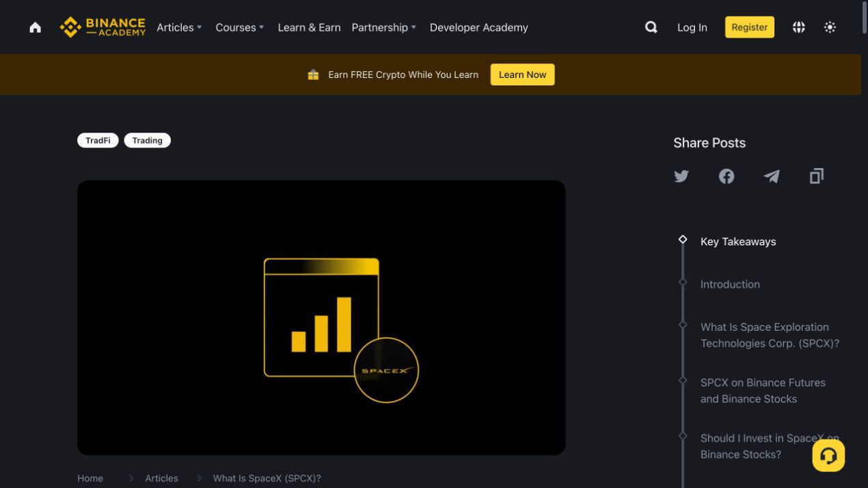Open the support headset chat button

click(828, 455)
